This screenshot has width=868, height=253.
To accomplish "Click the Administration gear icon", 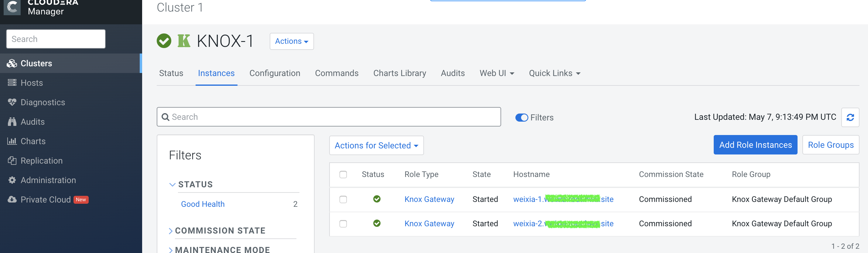I will 12,180.
